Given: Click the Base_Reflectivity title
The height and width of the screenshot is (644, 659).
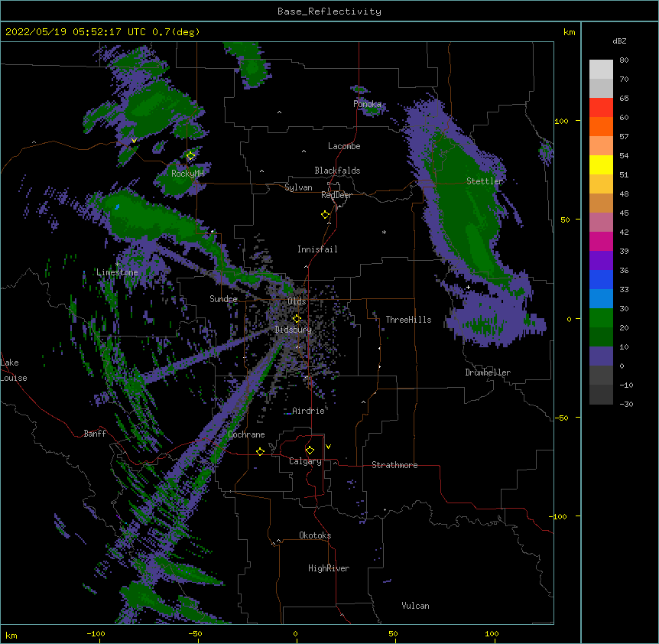Looking at the screenshot, I should (x=329, y=11).
